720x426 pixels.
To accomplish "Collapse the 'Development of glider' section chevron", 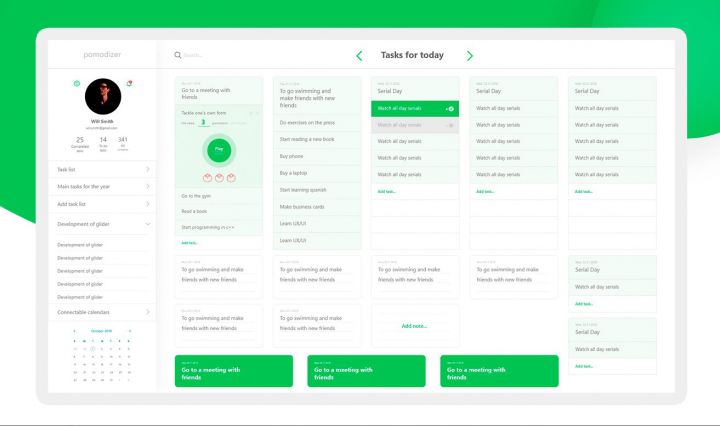I will [147, 224].
